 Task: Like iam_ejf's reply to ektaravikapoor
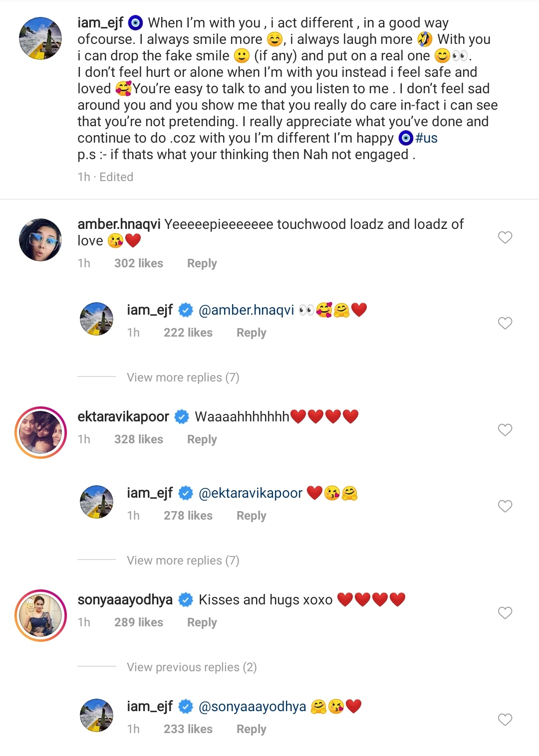[505, 506]
